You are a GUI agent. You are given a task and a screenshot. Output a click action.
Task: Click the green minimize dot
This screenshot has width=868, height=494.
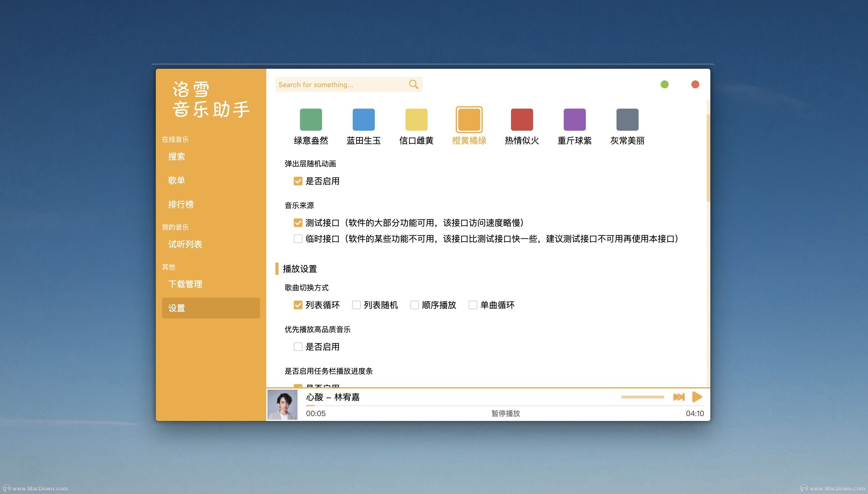[x=664, y=84]
